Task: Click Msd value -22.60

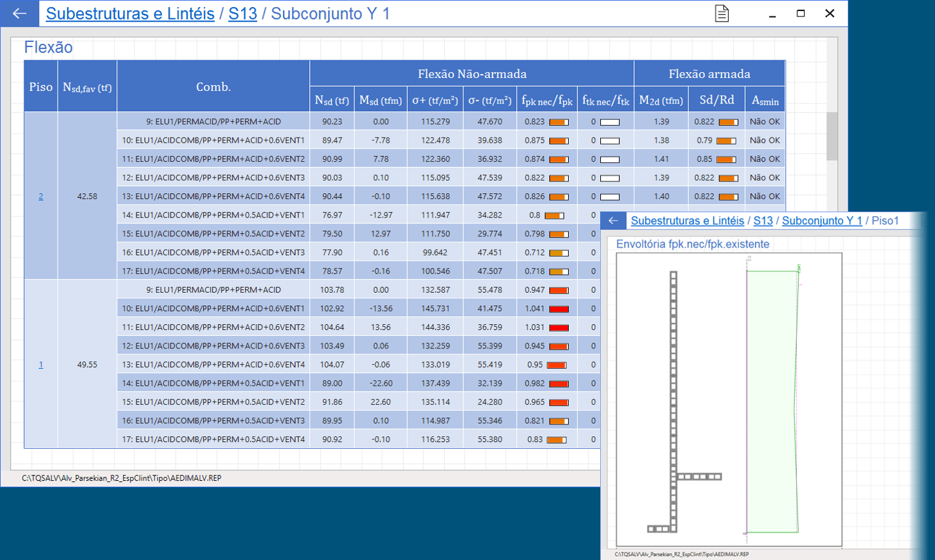Action: 381,383
